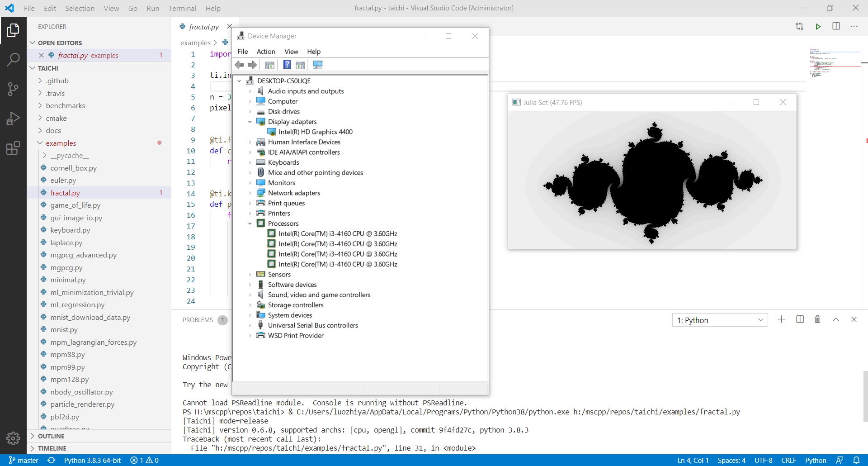Viewport: 868px width, 466px height.
Task: Click Python 3.8.3 64-bit interpreter selector
Action: click(x=92, y=460)
